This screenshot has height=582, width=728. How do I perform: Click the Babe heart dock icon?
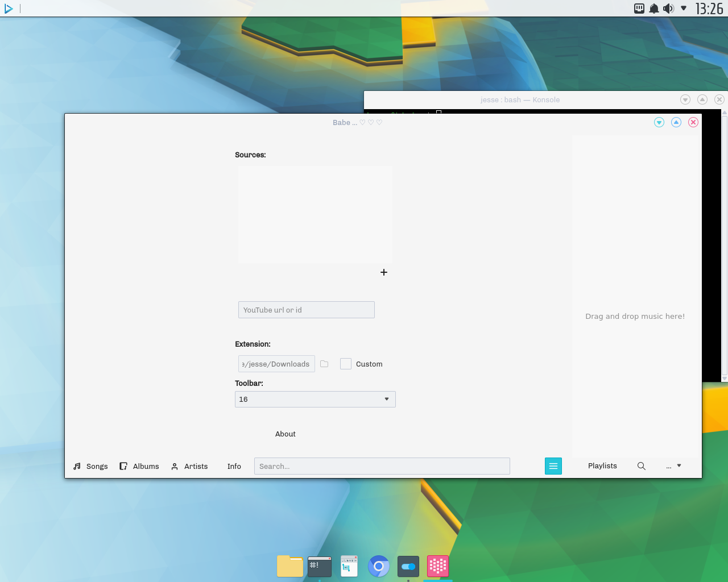(438, 566)
